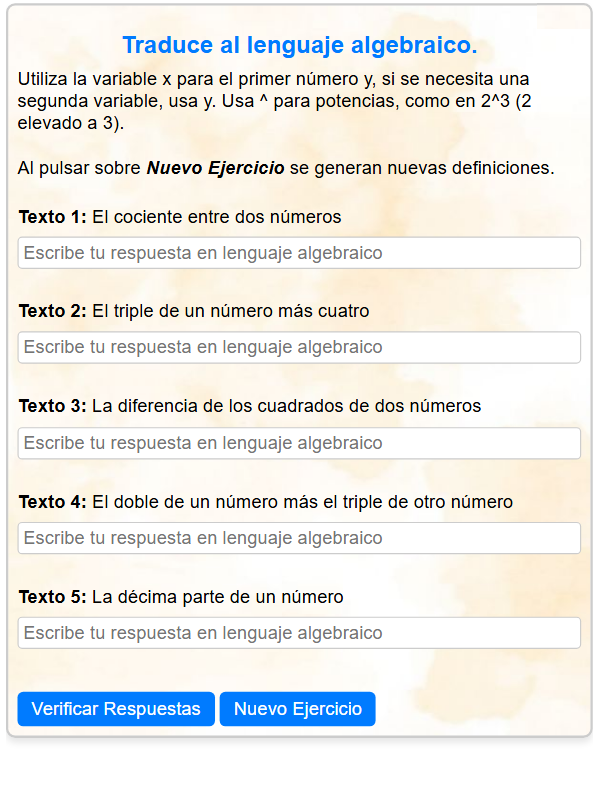604x795 pixels.
Task: Click the phrase La décima parte de un número
Action: pyautogui.click(x=218, y=597)
